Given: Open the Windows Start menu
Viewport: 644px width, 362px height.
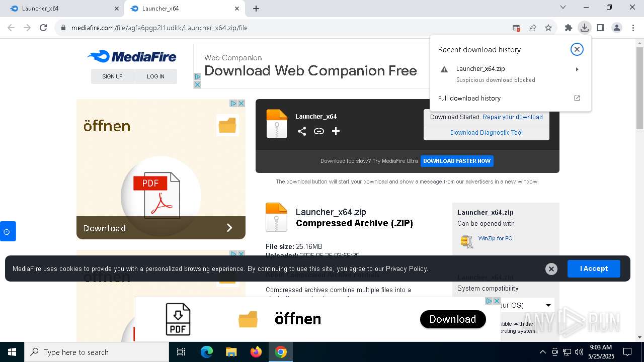Looking at the screenshot, I should pyautogui.click(x=12, y=352).
